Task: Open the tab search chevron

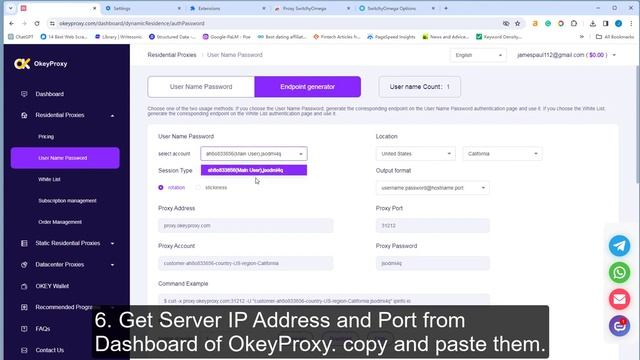Action: [x=11, y=8]
